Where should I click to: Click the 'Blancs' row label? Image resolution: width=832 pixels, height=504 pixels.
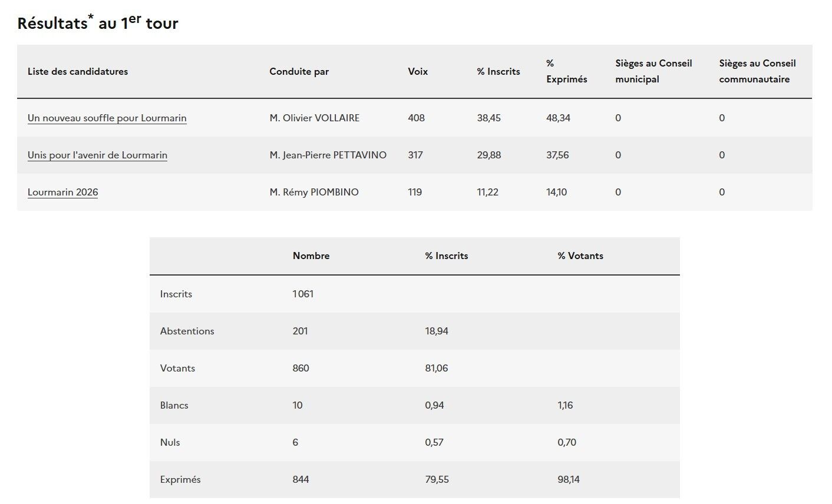(174, 405)
